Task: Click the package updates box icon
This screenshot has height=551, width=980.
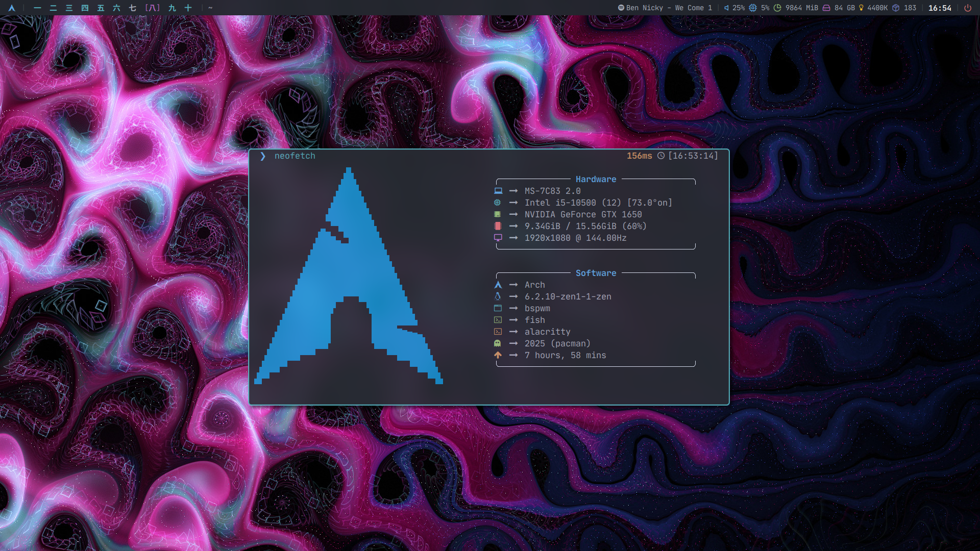Action: [x=895, y=8]
